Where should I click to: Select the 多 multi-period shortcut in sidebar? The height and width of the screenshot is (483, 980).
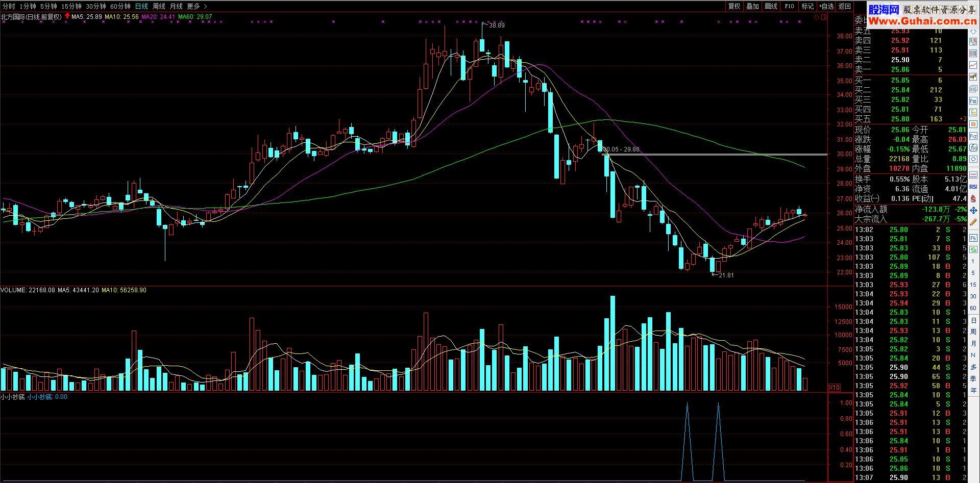(973, 367)
